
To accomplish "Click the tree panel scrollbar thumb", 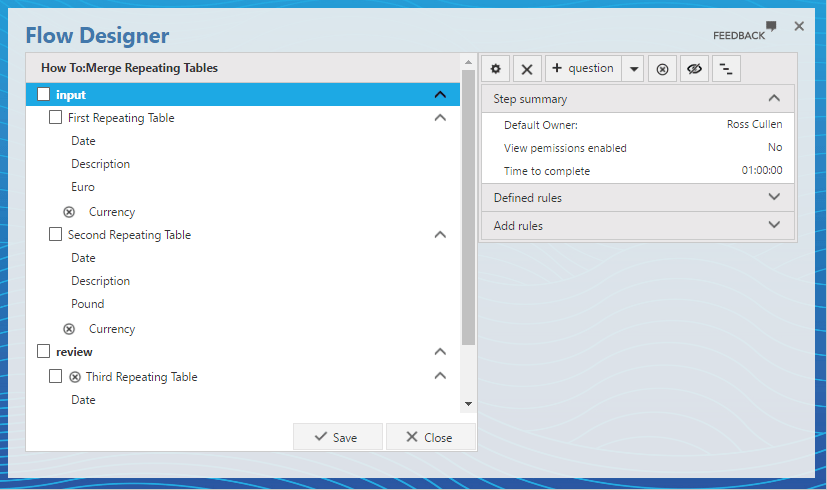I will pyautogui.click(x=468, y=207).
